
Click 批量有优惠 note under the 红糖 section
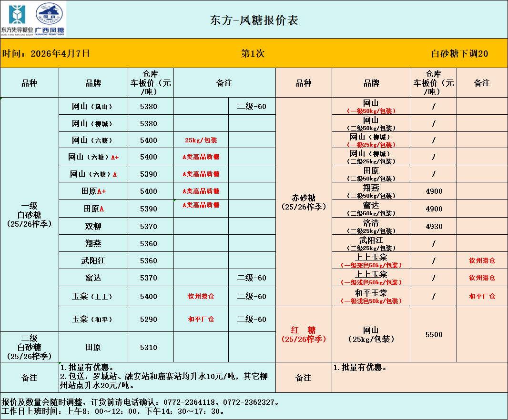coord(360,368)
